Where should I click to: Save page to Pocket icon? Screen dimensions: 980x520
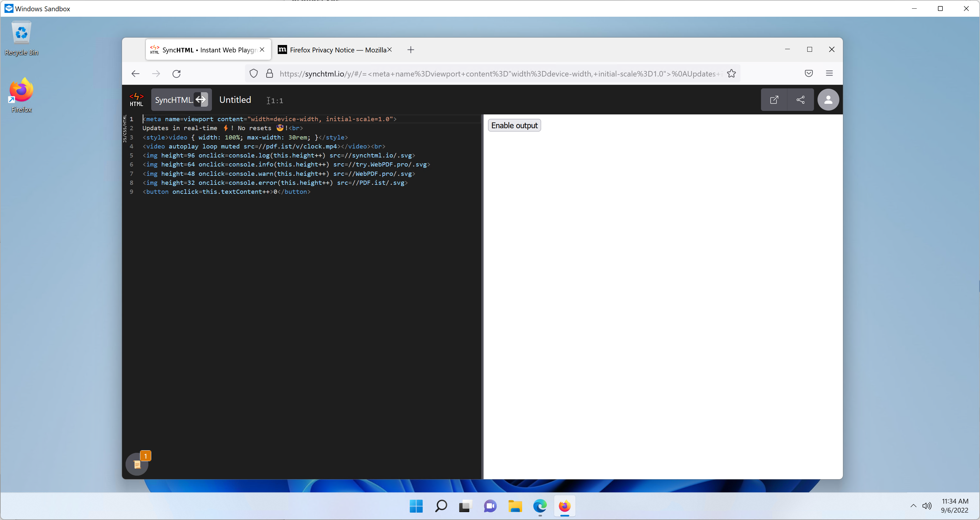809,74
